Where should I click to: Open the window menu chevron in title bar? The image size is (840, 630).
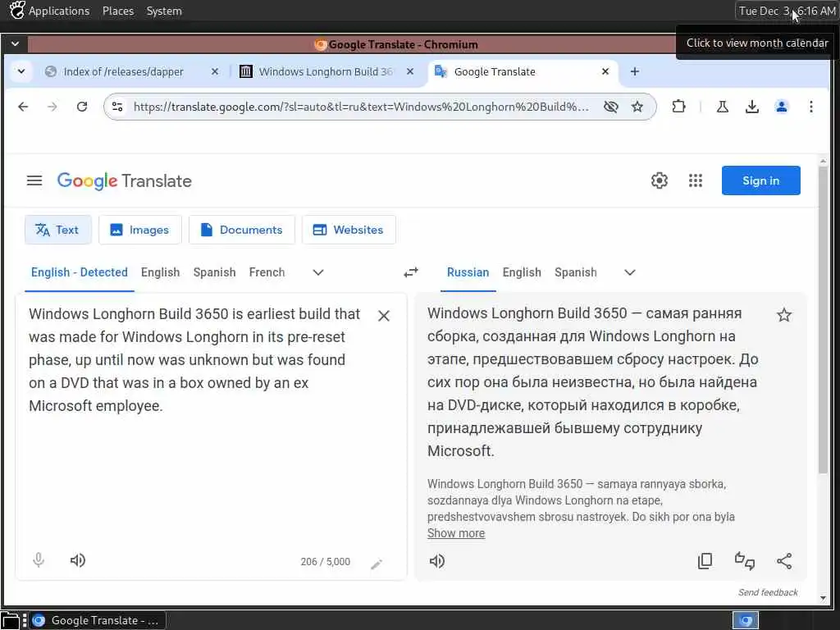click(x=15, y=44)
